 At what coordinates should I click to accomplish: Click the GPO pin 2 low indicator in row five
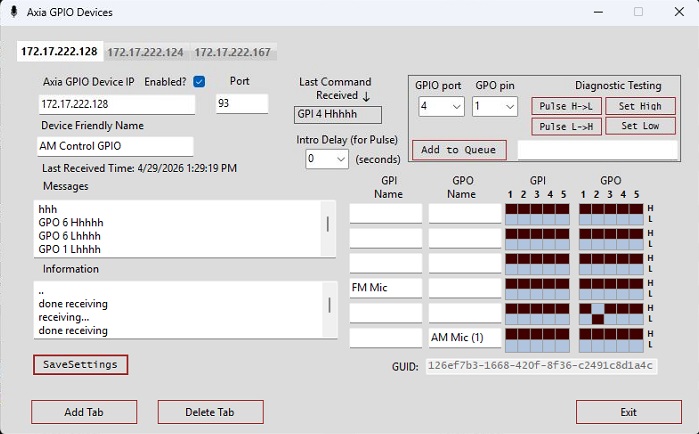(x=597, y=319)
